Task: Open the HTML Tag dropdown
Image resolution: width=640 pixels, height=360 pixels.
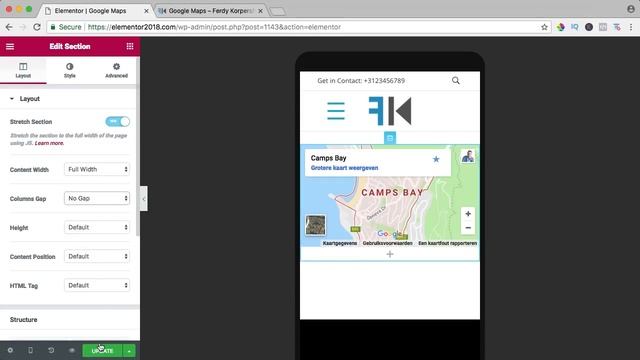Action: click(x=97, y=285)
